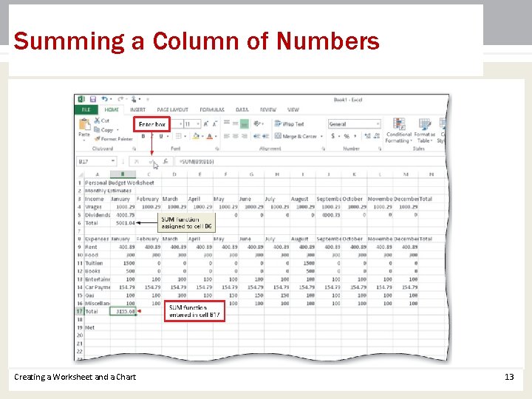
Task: Toggle Underline formatting
Action: click(x=161, y=136)
